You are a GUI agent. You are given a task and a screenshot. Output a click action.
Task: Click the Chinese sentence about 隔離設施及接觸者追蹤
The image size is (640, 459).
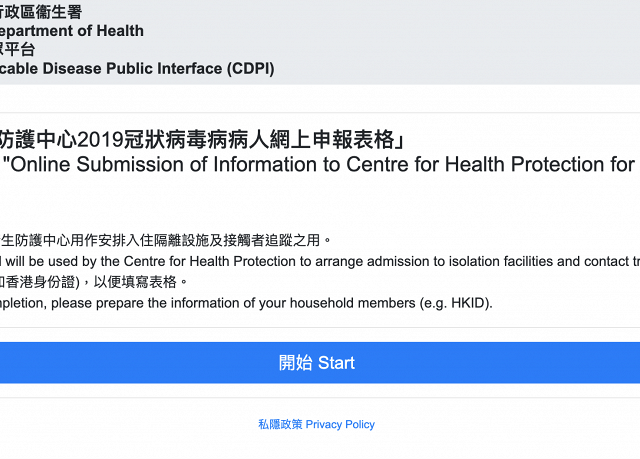(165, 240)
